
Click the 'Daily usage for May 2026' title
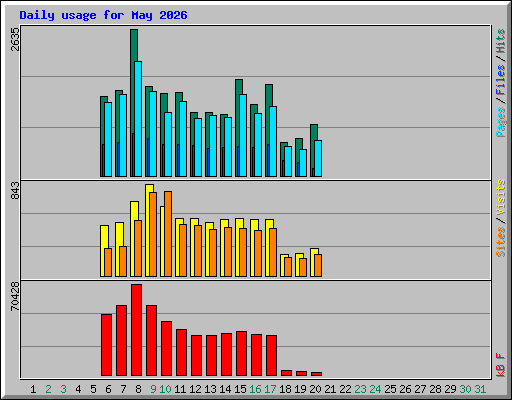point(103,15)
